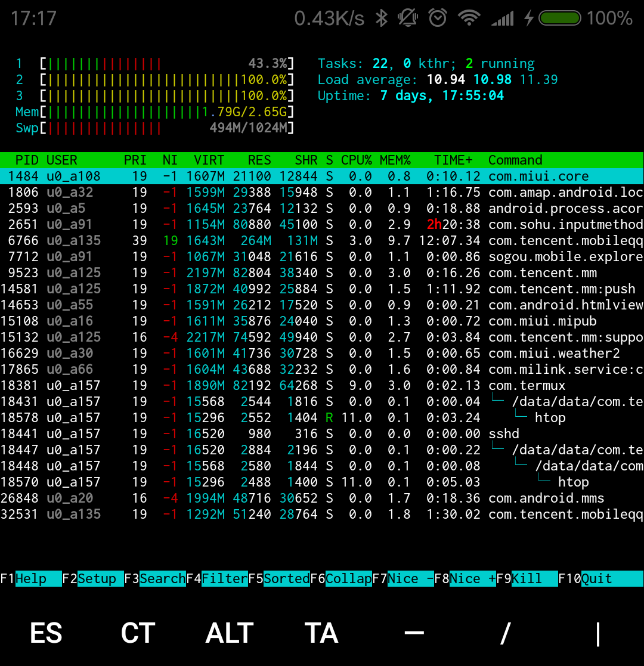Tap the TA (Tab) extra key
Image resolution: width=644 pixels, height=666 pixels.
point(321,633)
